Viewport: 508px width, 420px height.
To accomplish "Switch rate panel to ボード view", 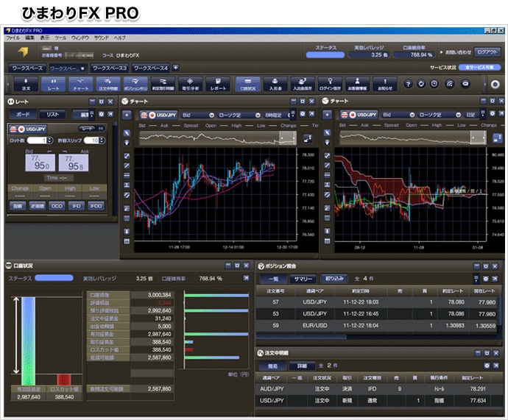I will click(23, 114).
